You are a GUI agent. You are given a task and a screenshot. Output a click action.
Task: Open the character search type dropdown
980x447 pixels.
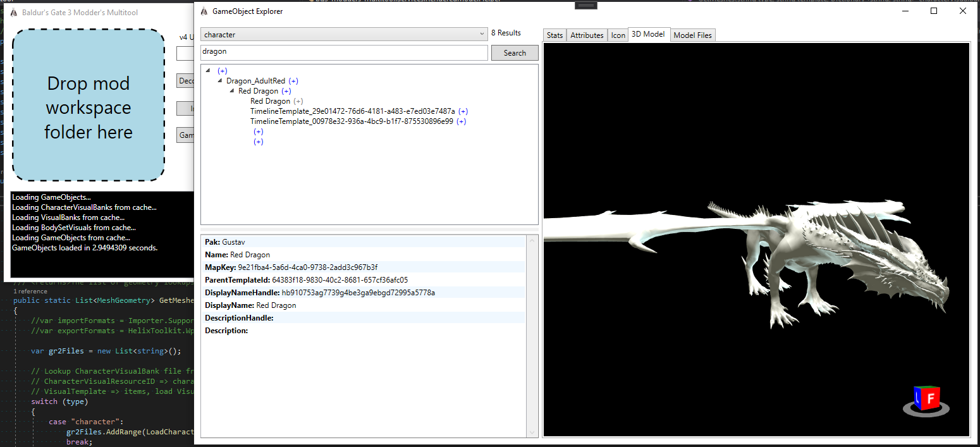pos(482,34)
